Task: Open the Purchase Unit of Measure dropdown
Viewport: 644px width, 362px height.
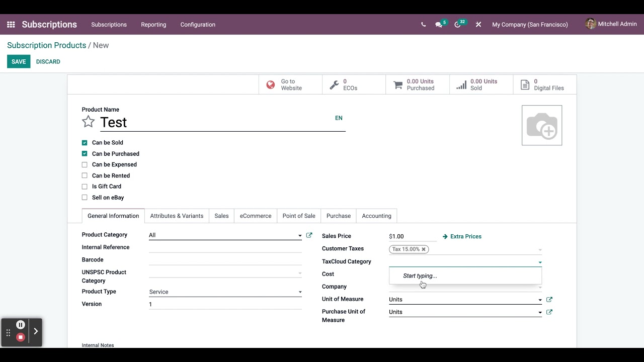Action: (465, 312)
